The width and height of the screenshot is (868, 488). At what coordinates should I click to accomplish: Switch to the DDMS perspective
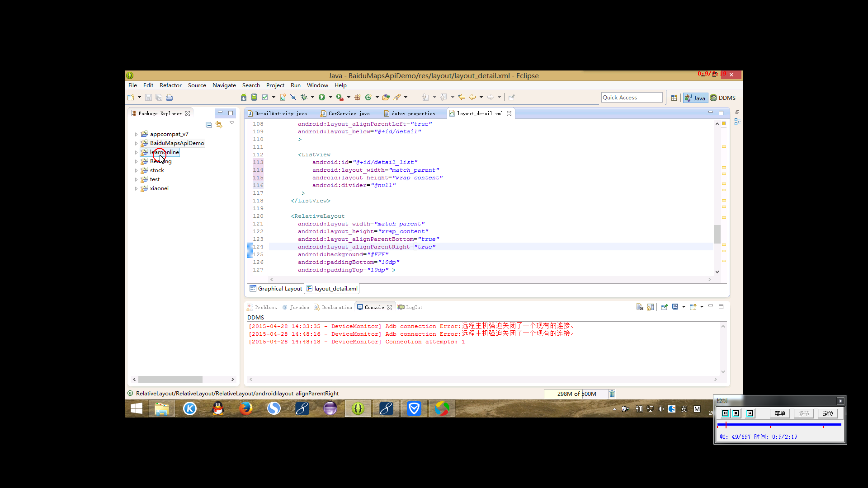pos(723,98)
